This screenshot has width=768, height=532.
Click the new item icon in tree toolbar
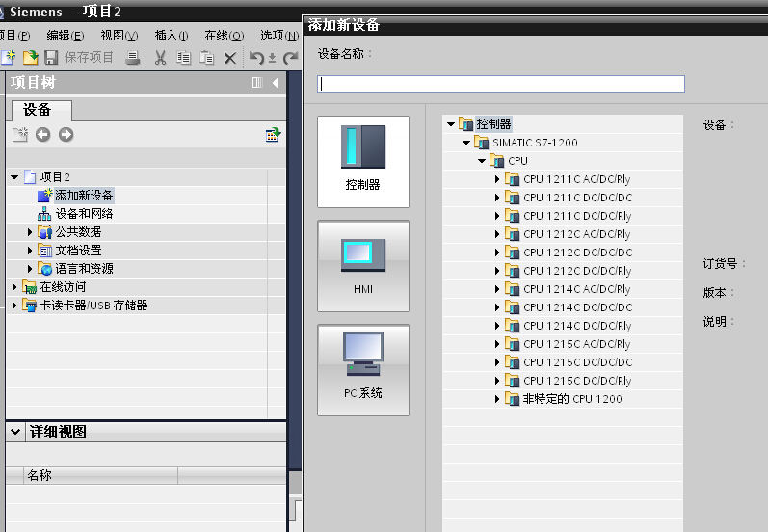click(20, 135)
